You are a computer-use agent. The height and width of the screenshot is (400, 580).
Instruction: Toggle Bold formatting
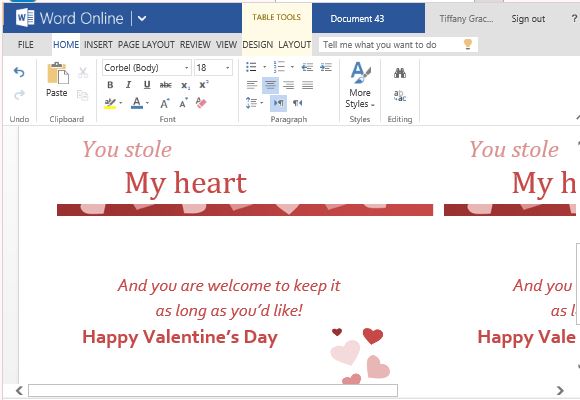tap(110, 85)
